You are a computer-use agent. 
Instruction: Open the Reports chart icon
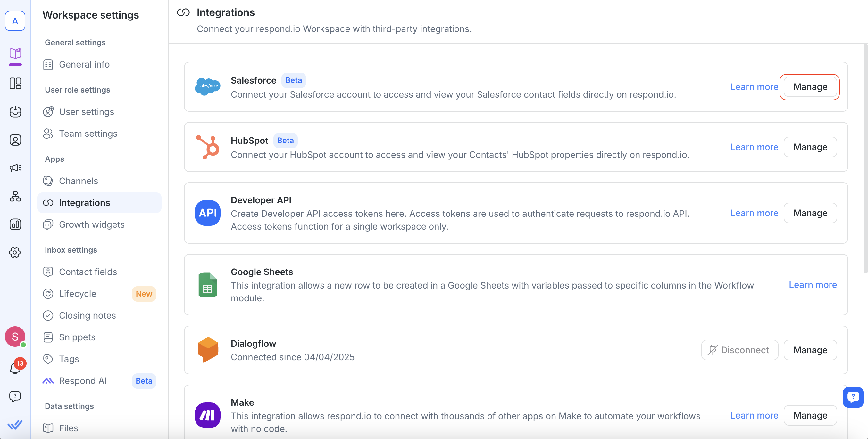[15, 224]
